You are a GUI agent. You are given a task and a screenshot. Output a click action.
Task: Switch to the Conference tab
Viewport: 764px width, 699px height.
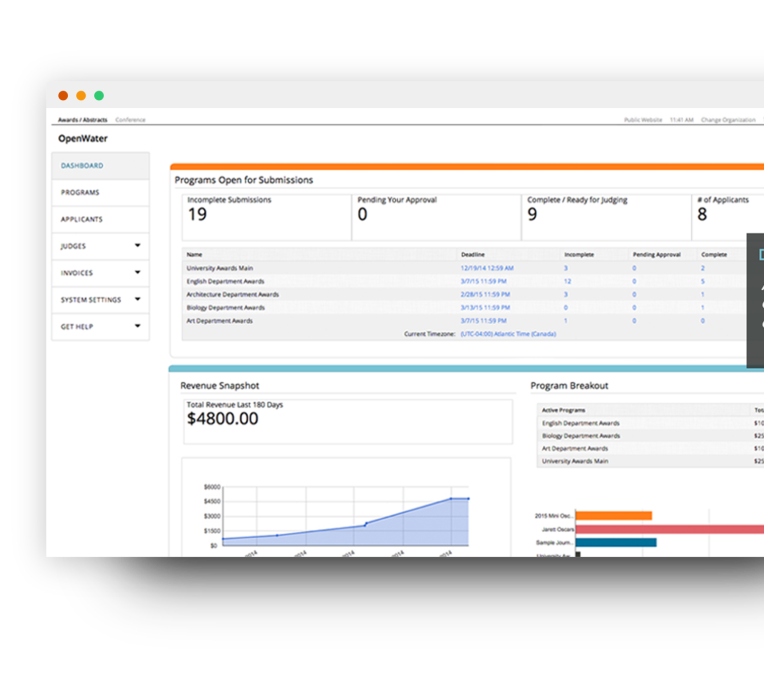coord(130,120)
